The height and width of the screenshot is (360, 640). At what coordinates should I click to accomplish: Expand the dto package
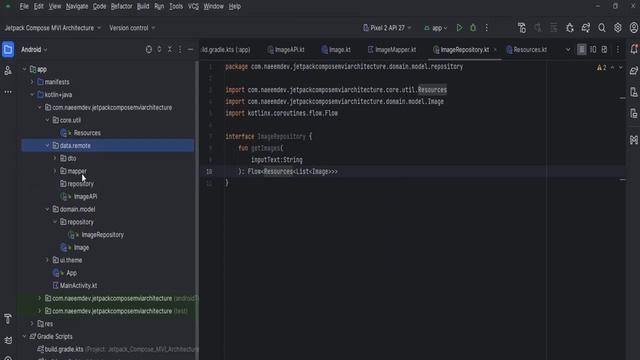[55, 158]
